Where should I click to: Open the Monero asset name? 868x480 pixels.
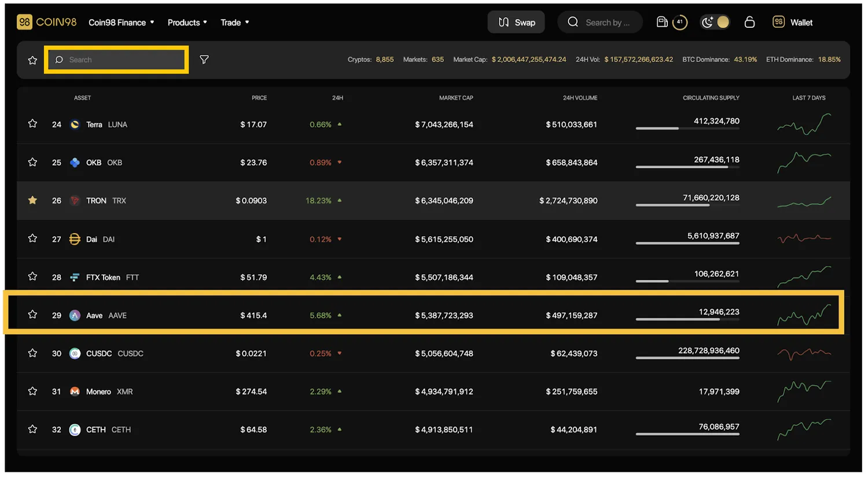click(x=98, y=392)
